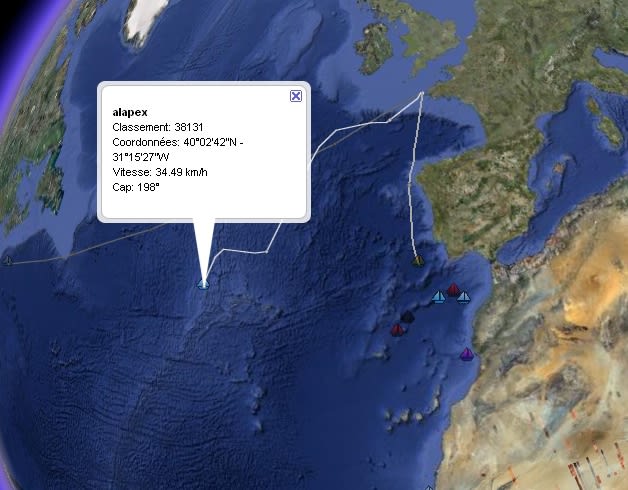
Task: Click the alapex boat marker under the balloon
Action: [203, 284]
